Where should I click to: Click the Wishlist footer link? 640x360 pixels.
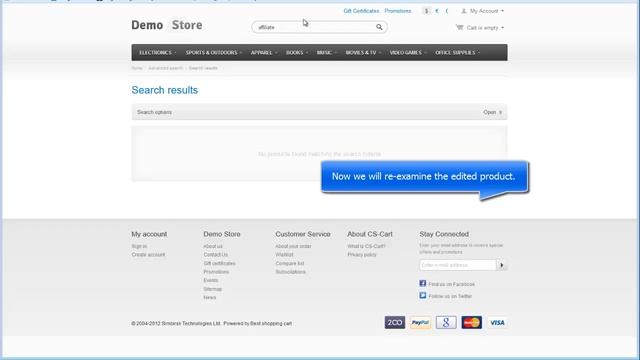point(284,255)
